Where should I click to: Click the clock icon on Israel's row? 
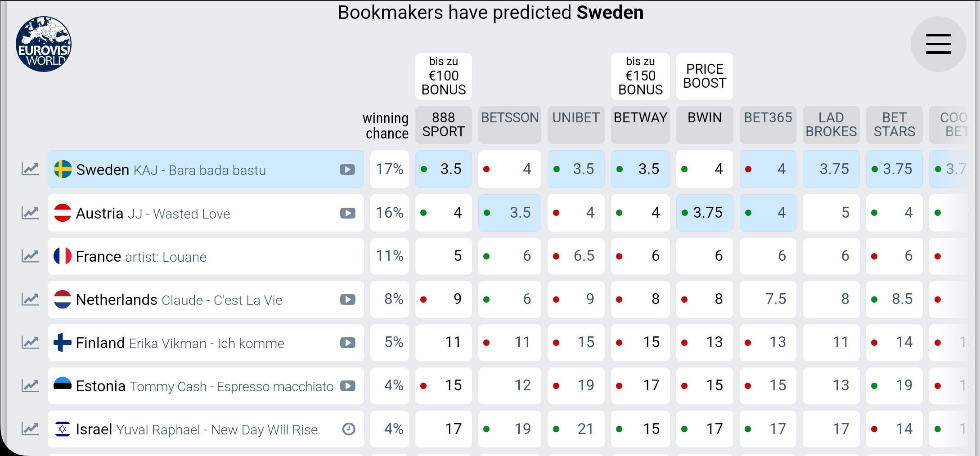point(349,429)
